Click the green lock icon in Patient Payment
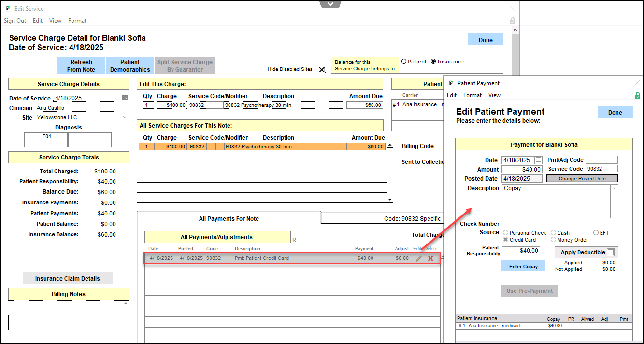 point(637,95)
